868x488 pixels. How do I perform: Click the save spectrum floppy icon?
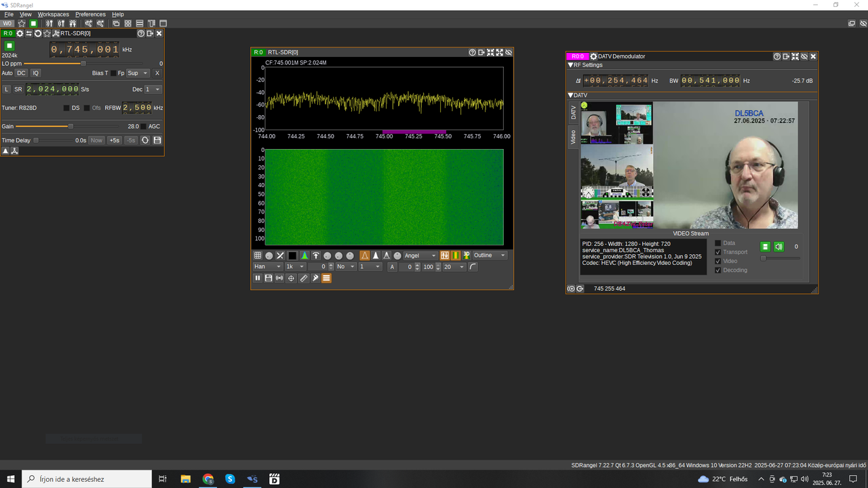point(269,278)
